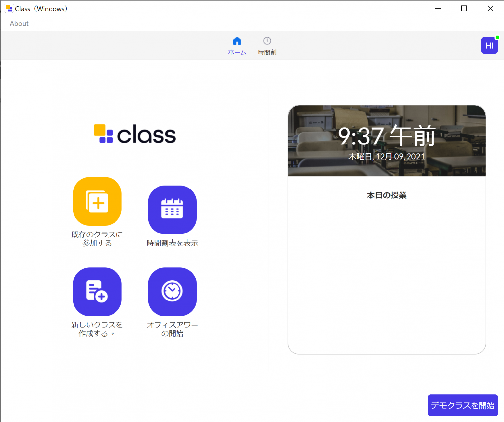Screen dimensions: 504x422
Task: Open the About menu
Action: point(19,24)
